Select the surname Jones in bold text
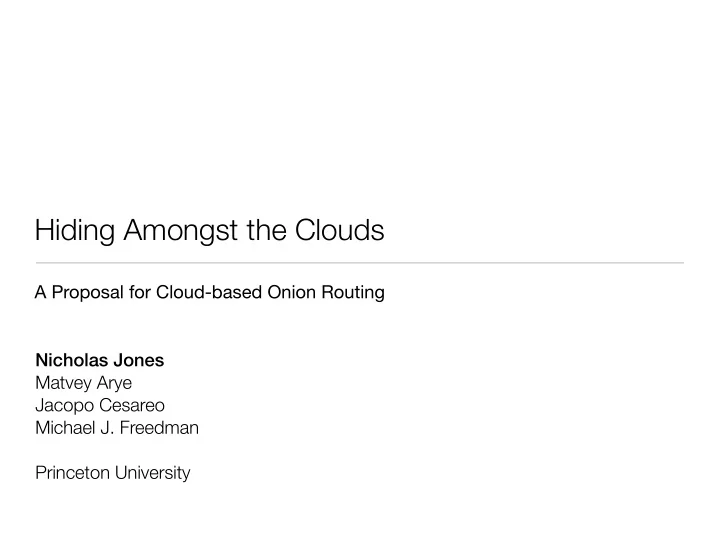The width and height of the screenshot is (720, 540). tap(139, 360)
